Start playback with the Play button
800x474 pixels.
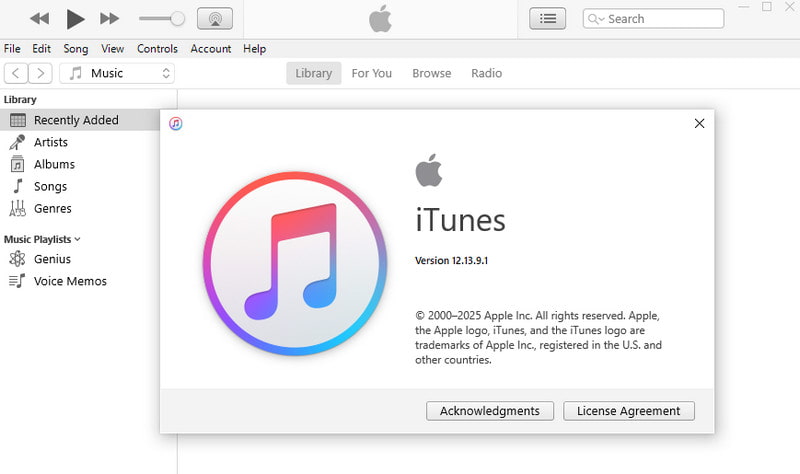coord(76,19)
